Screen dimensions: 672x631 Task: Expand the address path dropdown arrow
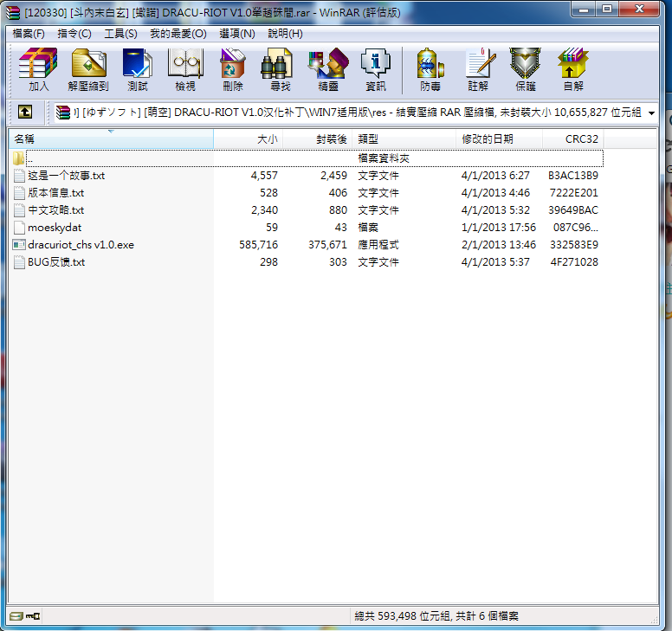(x=651, y=113)
